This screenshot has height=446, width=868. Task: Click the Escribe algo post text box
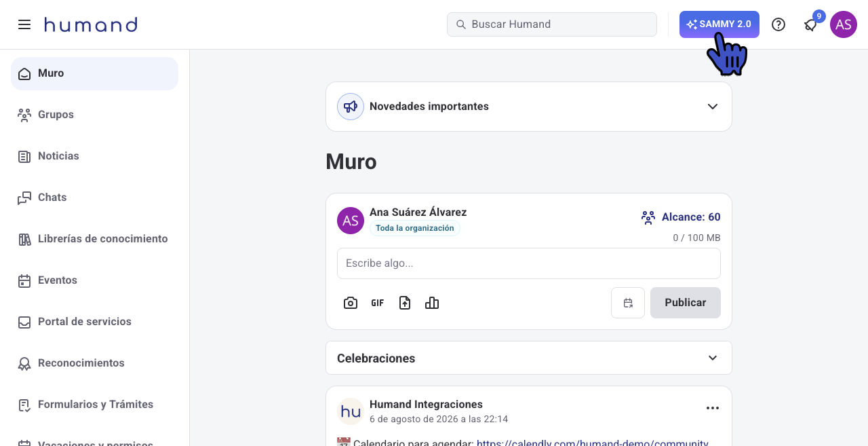point(529,263)
